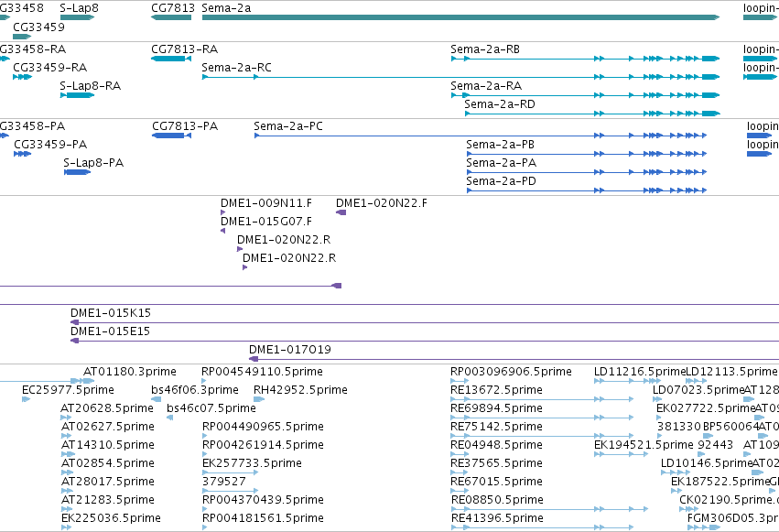Click the 379527 feature label
The height and width of the screenshot is (532, 779).
coord(224,482)
